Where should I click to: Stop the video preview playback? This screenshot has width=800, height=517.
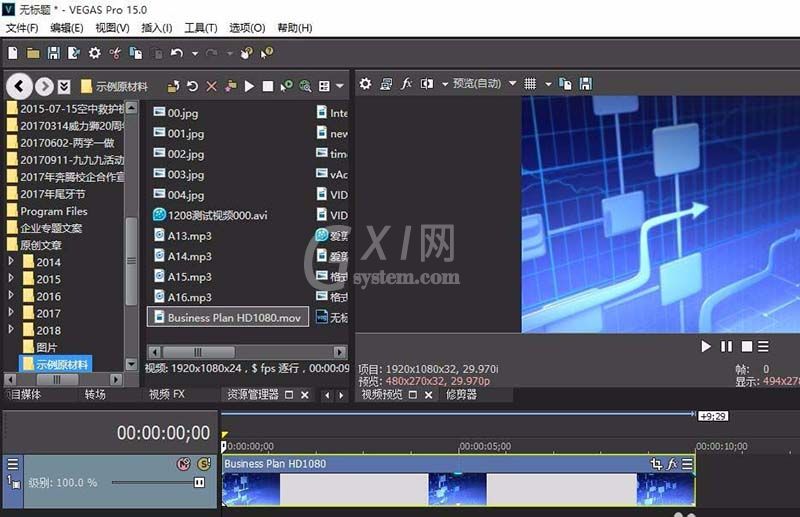(x=746, y=347)
